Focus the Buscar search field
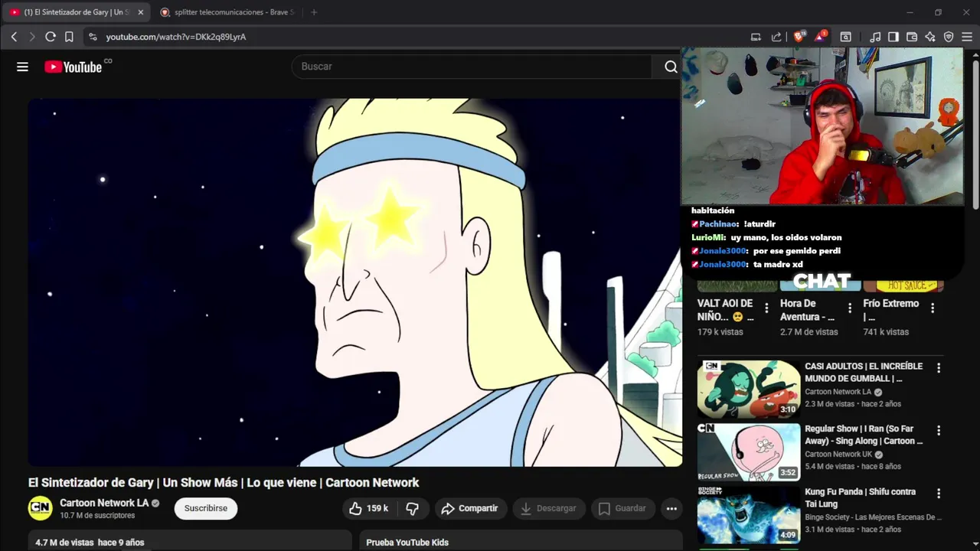This screenshot has width=980, height=551. (x=471, y=67)
